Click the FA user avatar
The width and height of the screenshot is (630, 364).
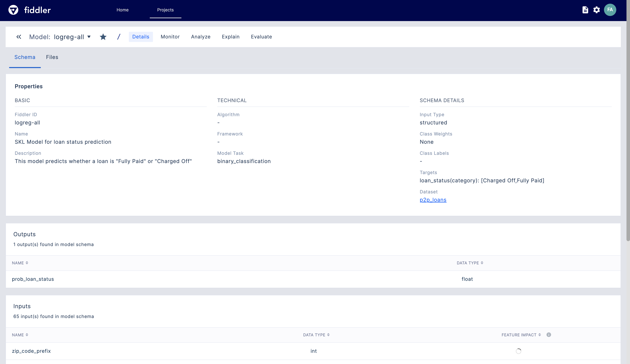pos(610,10)
